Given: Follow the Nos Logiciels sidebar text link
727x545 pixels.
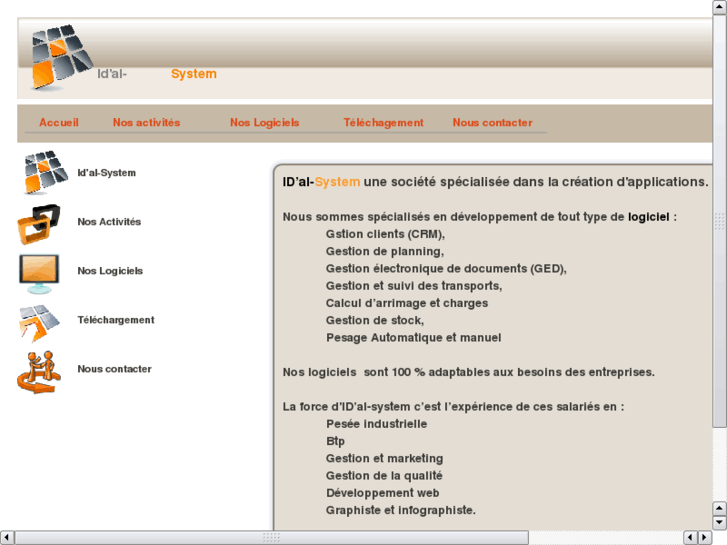Looking at the screenshot, I should coord(110,271).
